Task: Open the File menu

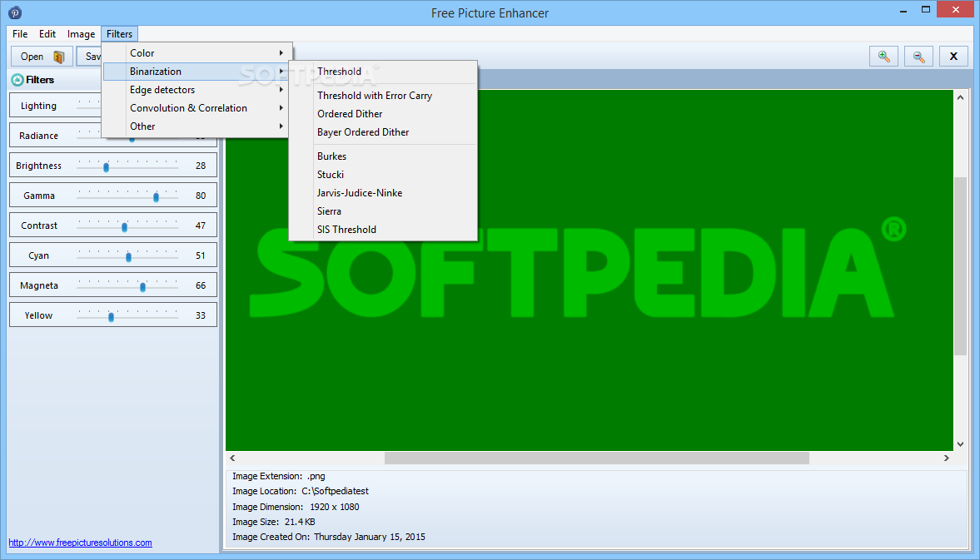Action: (20, 34)
